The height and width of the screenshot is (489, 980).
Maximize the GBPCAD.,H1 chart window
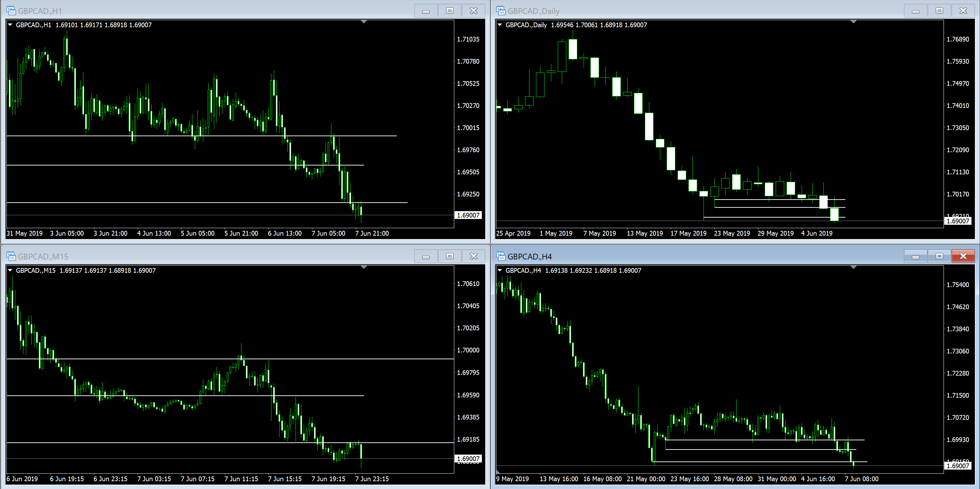450,11
